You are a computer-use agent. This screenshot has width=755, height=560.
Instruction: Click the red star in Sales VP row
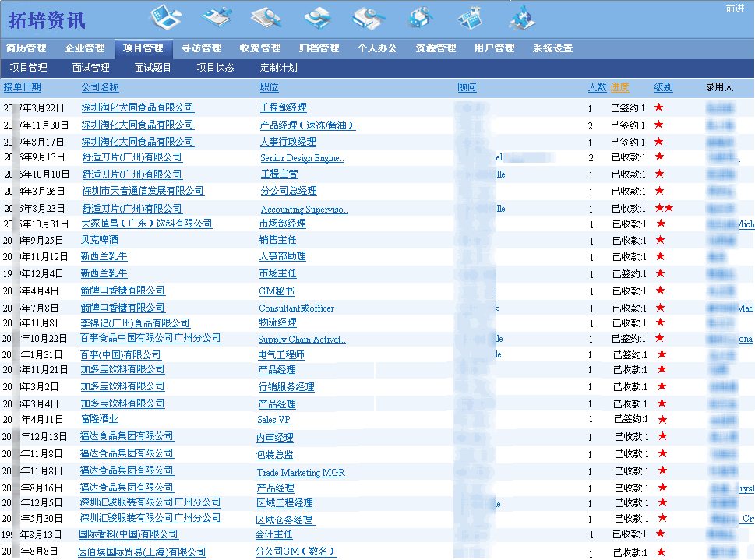pyautogui.click(x=662, y=419)
